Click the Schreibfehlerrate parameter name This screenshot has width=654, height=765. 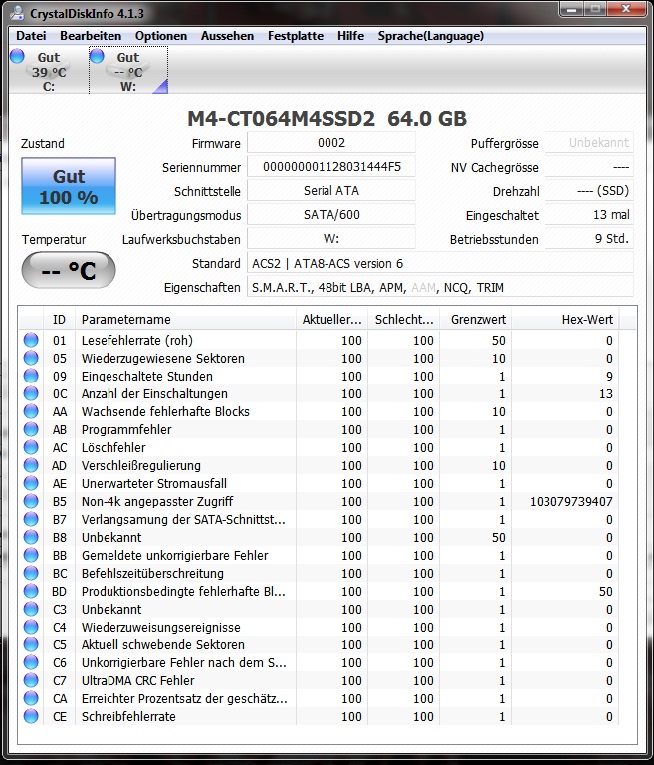(128, 717)
